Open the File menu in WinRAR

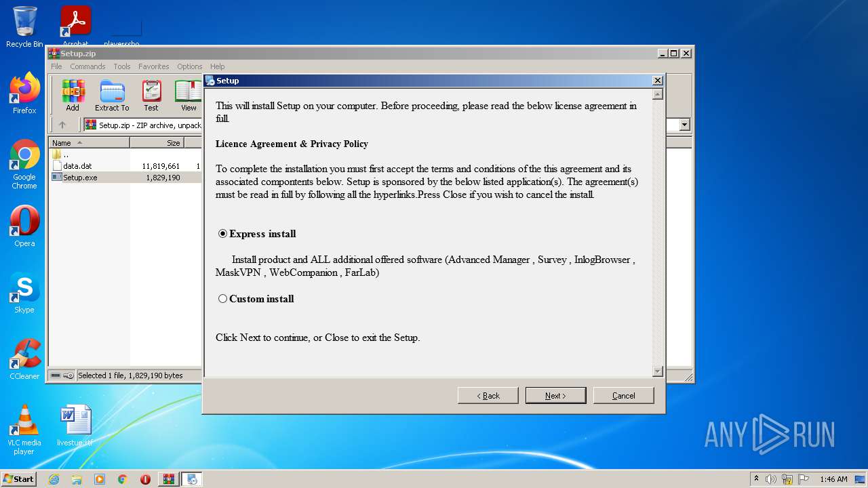[56, 66]
